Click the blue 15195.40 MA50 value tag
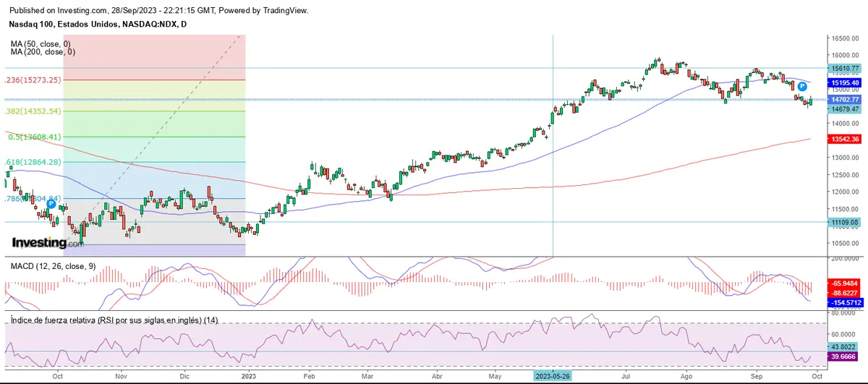The height and width of the screenshot is (384, 868). click(845, 83)
